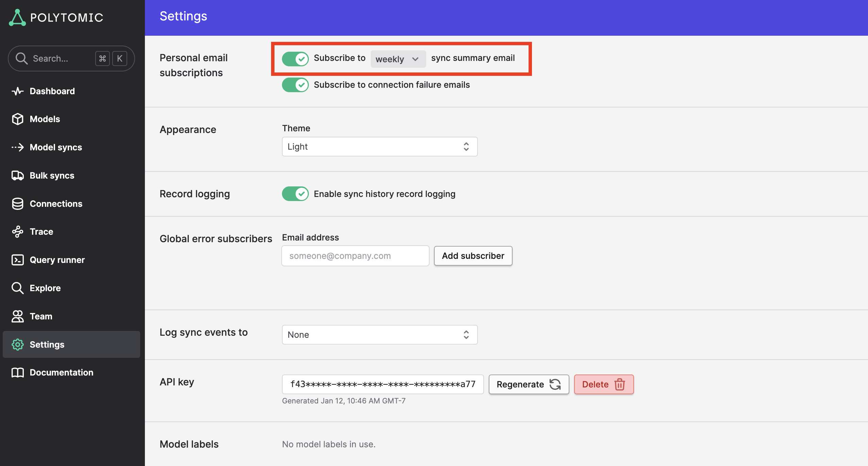
Task: Click the Trace nodes icon
Action: coord(17,232)
